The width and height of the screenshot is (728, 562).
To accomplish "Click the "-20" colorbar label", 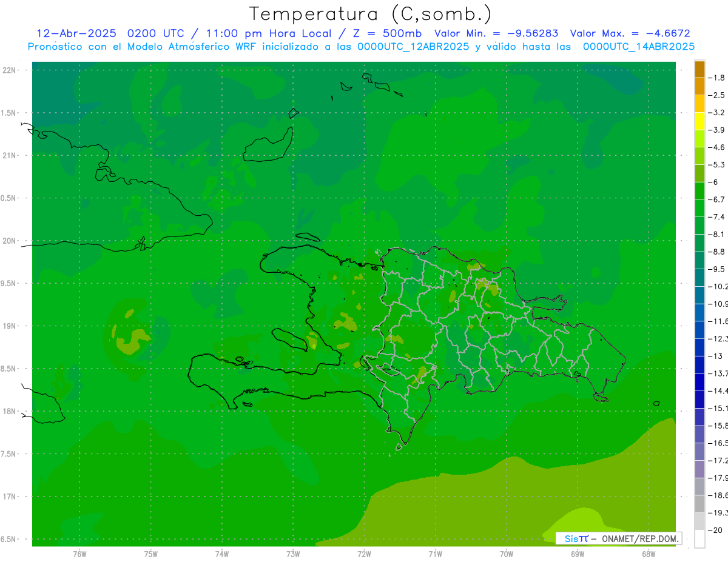I will [x=716, y=530].
